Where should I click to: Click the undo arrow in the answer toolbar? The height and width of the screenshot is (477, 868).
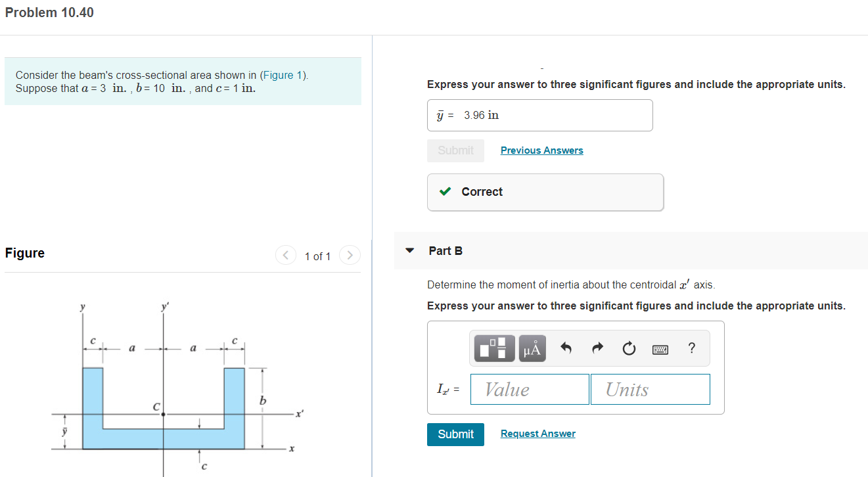coord(565,348)
